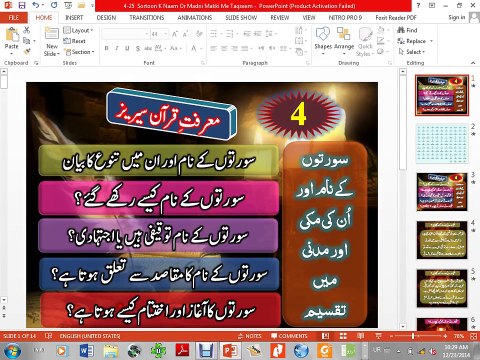
Task: Click the Reset slide button
Action: [75, 41]
